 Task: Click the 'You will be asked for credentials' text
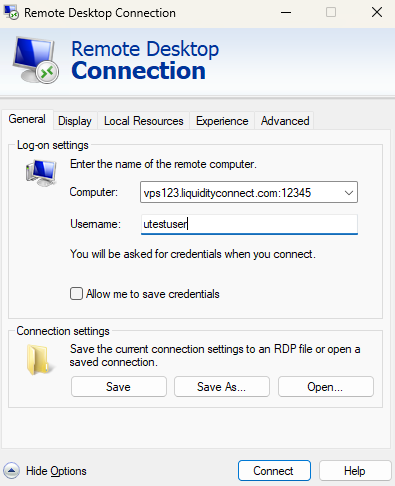point(192,254)
